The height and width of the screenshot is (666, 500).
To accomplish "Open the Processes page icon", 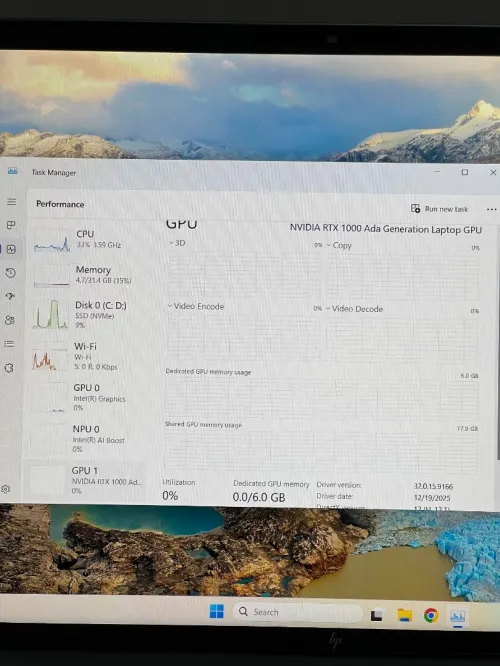I will 11,225.
